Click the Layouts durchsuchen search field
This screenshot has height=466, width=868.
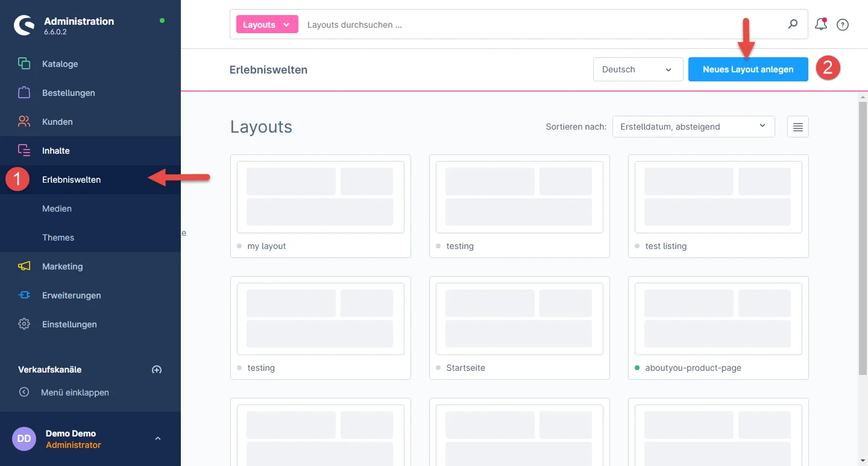point(542,25)
